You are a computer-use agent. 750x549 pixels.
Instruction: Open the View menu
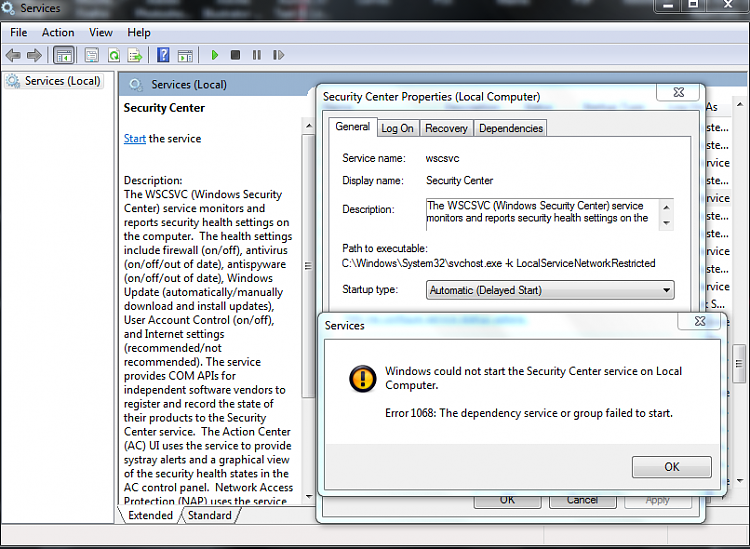click(100, 33)
